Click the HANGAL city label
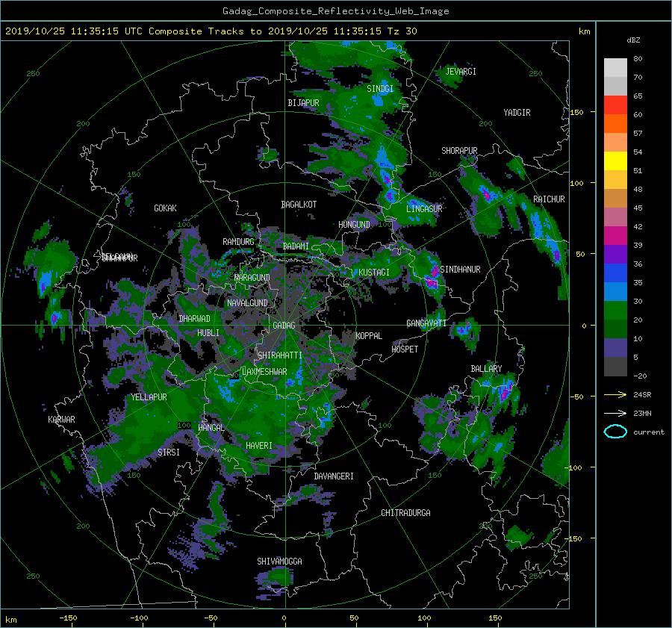The image size is (672, 628). pyautogui.click(x=211, y=428)
